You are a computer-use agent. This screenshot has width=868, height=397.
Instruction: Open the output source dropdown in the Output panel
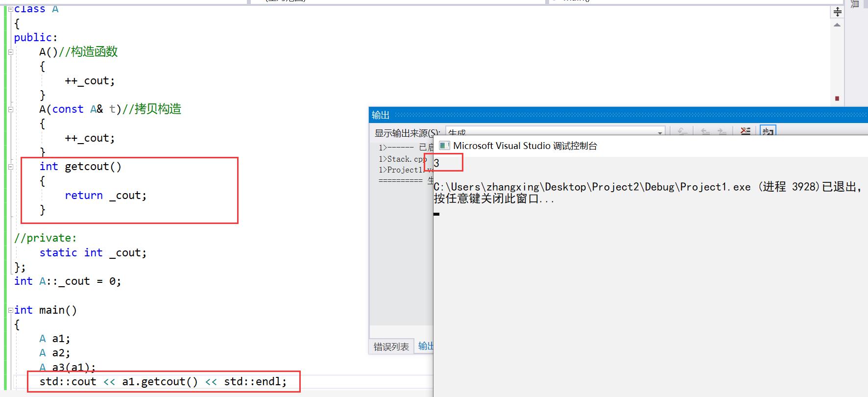(555, 131)
